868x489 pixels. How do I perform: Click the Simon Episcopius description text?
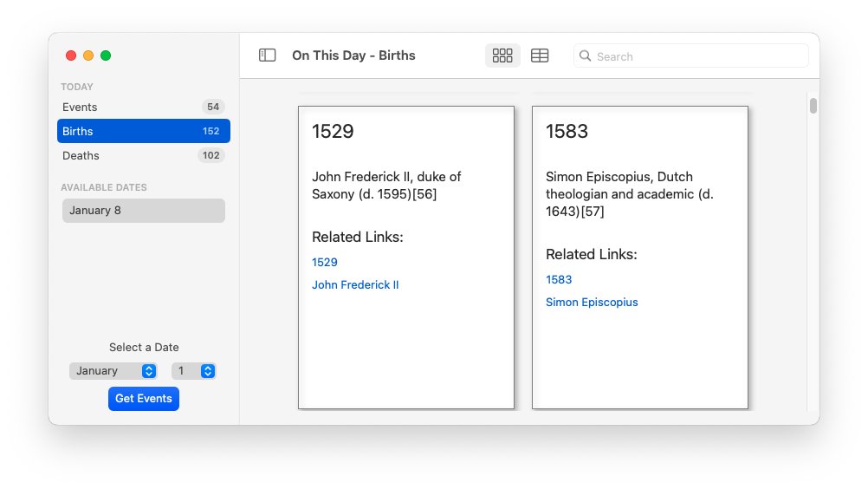click(x=630, y=194)
